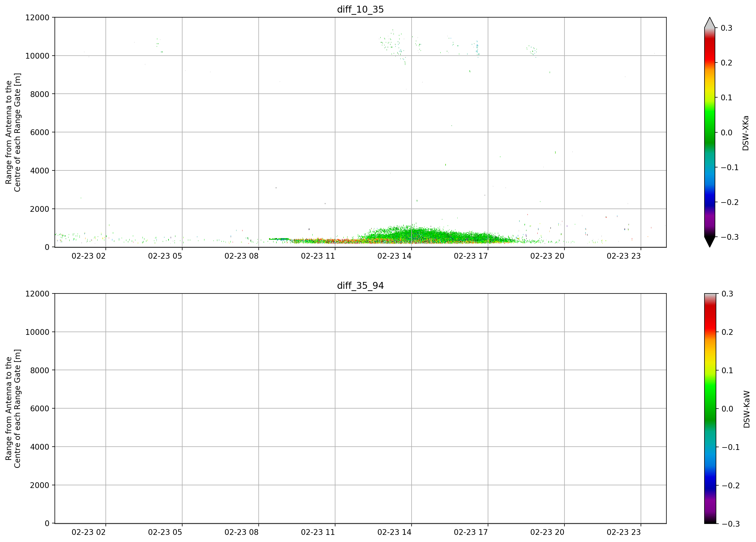
Task: Select the '02-23 14' x-tick under diff_10_35
Action: click(394, 256)
